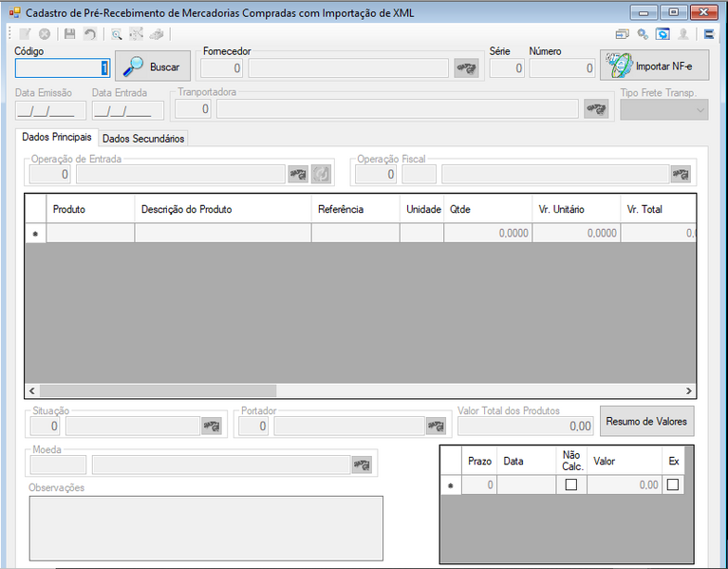Click the Portador code field

click(x=253, y=426)
